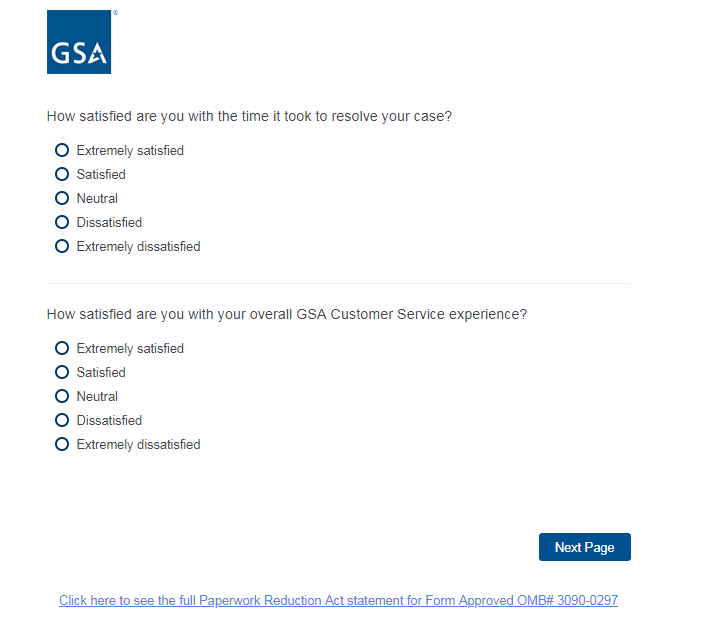Select Neutral for case resolution time

pos(62,198)
